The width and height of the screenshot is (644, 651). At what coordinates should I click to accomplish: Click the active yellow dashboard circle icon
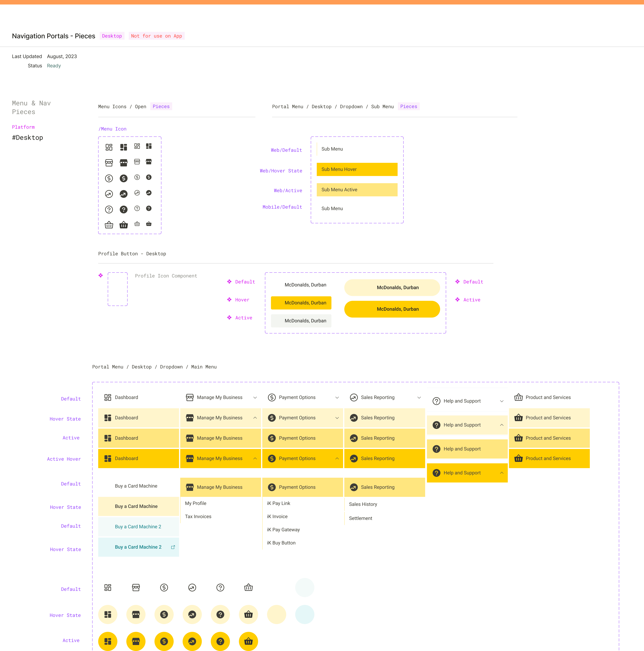108,641
